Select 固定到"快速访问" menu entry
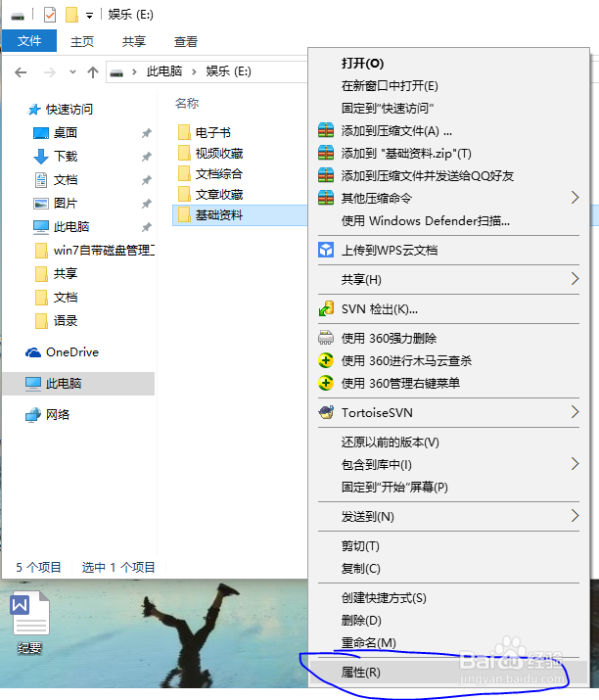 point(448,108)
